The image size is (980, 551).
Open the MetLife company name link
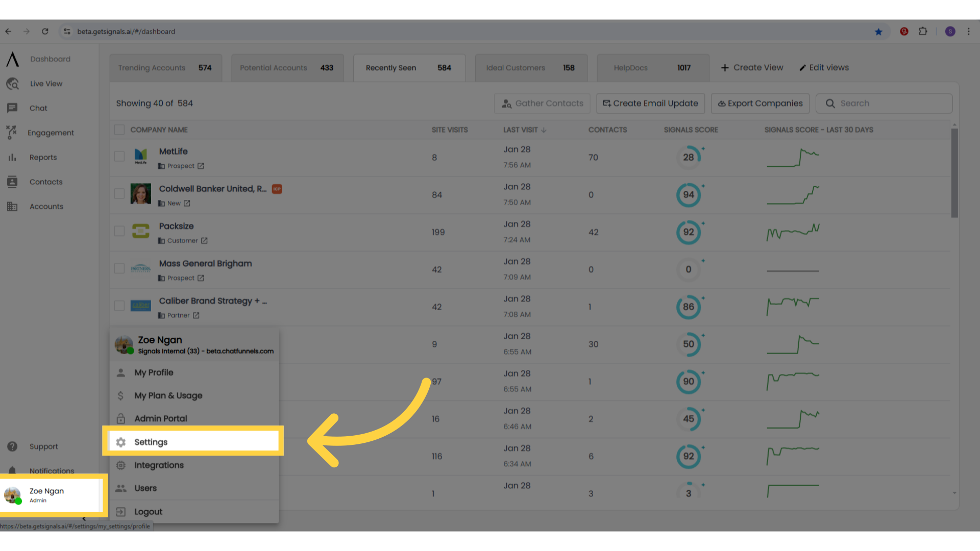point(173,152)
